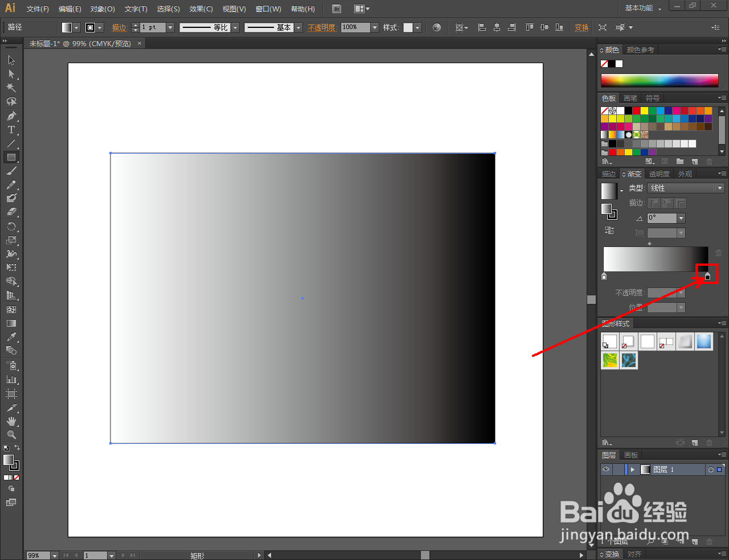The image size is (729, 560).
Task: Open 对象(O) menu
Action: point(103,9)
